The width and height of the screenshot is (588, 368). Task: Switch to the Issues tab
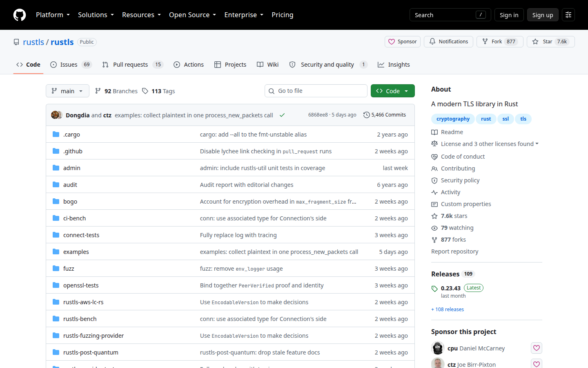click(71, 65)
